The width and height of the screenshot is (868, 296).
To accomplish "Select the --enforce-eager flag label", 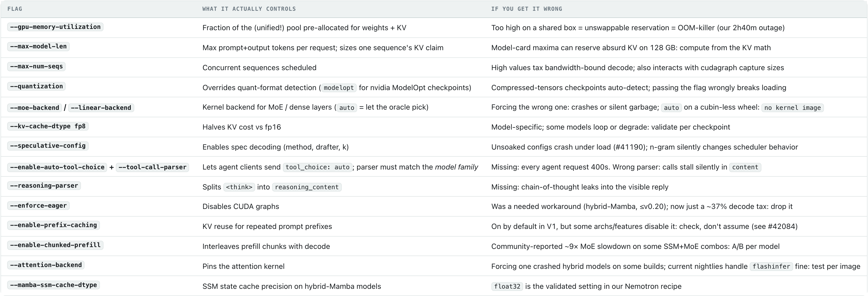I will pos(38,206).
